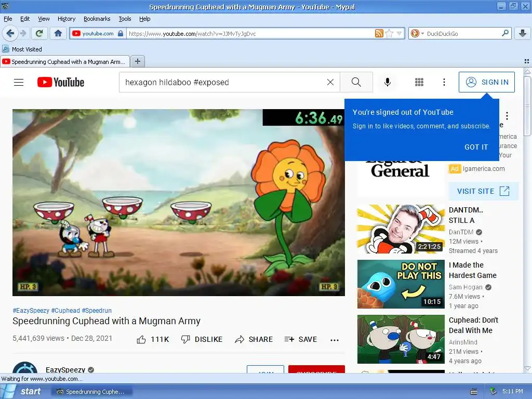Click the padlock site security icon

pos(121,33)
